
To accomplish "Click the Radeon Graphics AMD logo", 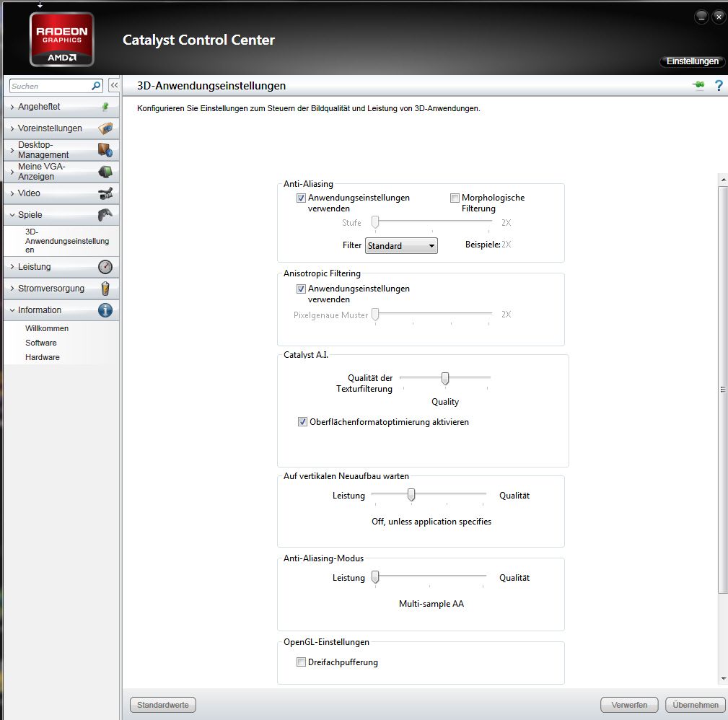I will (62, 40).
